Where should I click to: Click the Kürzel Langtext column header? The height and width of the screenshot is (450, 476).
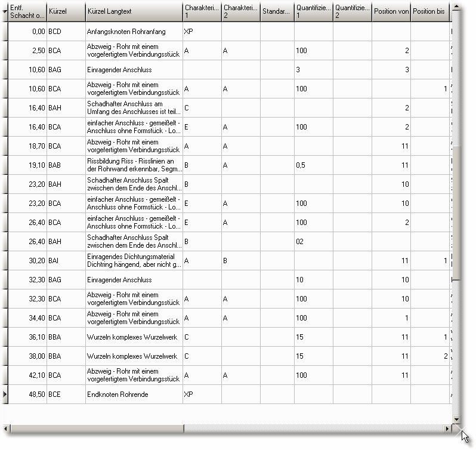pos(134,11)
